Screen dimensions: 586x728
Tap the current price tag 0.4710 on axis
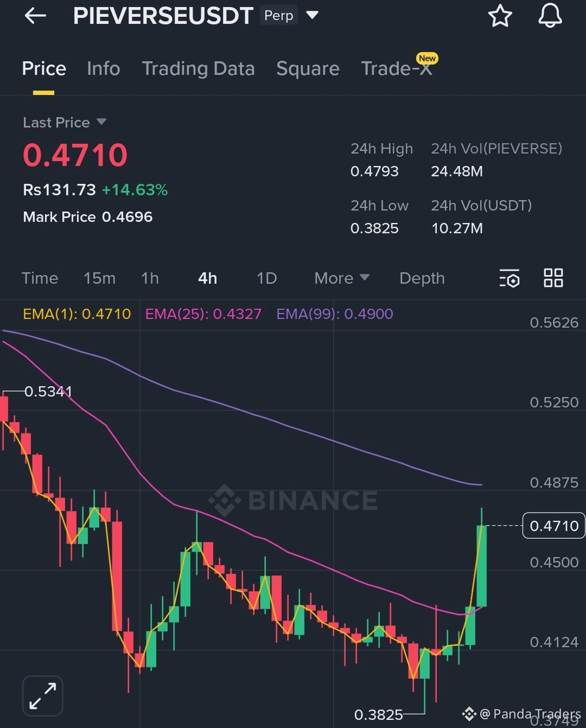tap(553, 526)
